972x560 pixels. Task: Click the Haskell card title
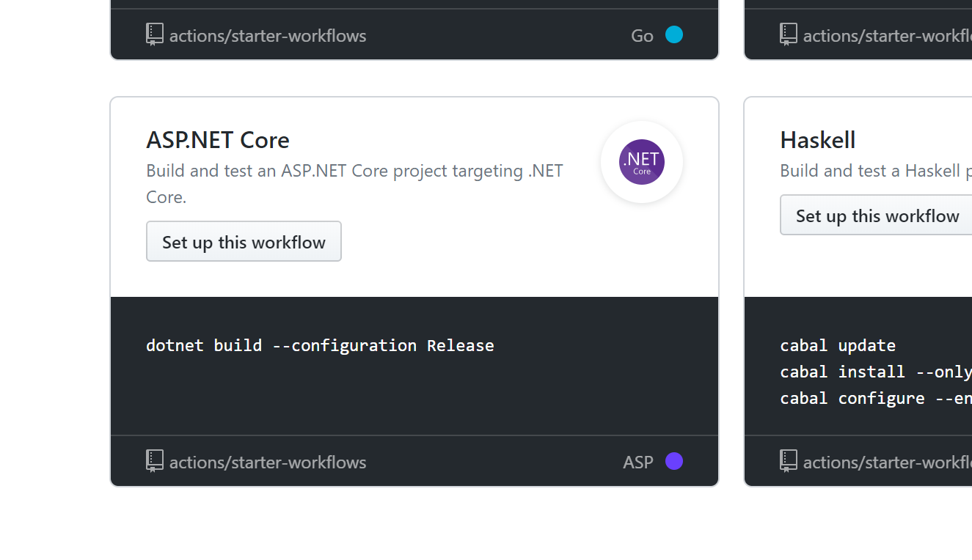[818, 140]
